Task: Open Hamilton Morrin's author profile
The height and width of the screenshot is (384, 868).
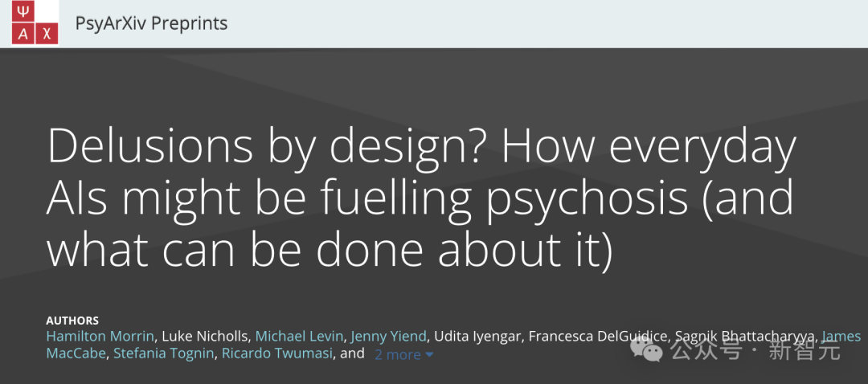Action: [x=100, y=336]
